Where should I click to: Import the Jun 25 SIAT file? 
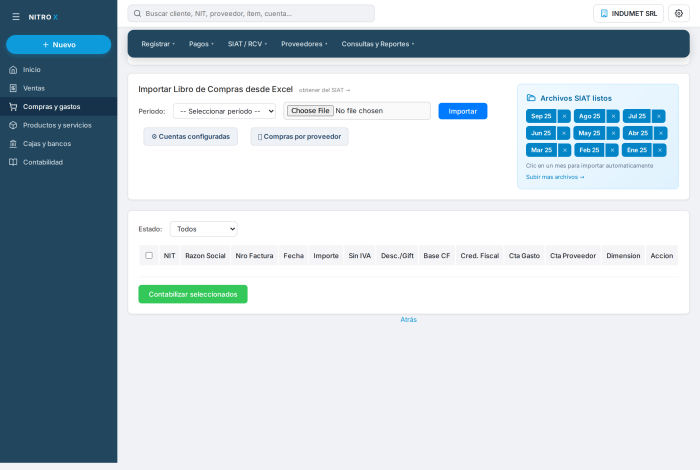541,133
